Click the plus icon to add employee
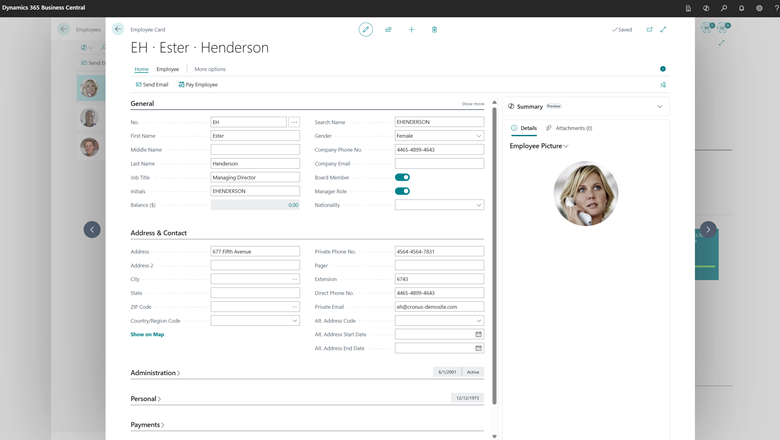780x440 pixels. 411,29
